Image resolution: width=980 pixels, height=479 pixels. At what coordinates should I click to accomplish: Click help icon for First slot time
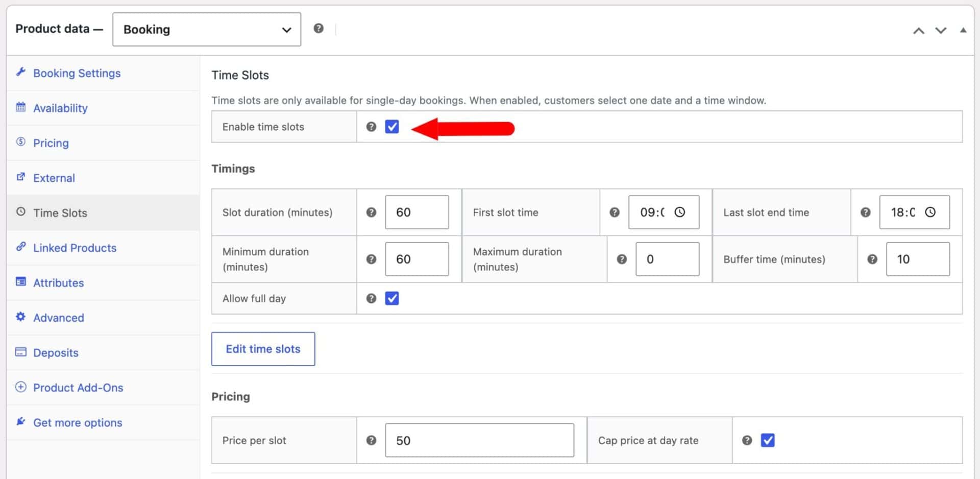tap(615, 212)
